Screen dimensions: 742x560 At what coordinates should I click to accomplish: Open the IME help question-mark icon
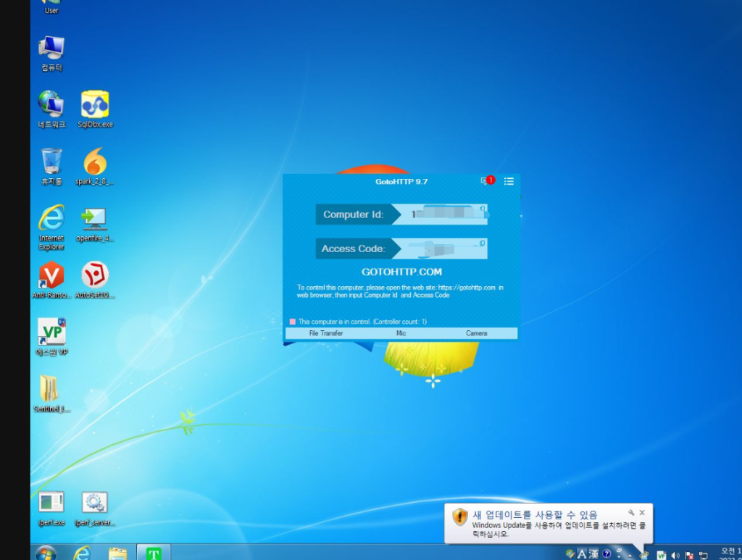click(x=606, y=554)
